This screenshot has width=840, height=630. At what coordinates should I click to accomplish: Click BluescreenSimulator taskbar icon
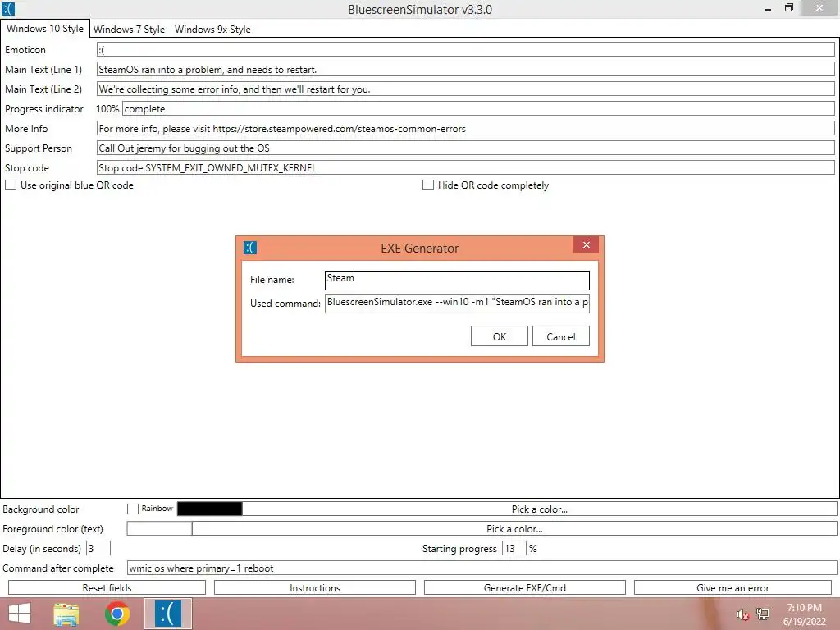point(167,614)
